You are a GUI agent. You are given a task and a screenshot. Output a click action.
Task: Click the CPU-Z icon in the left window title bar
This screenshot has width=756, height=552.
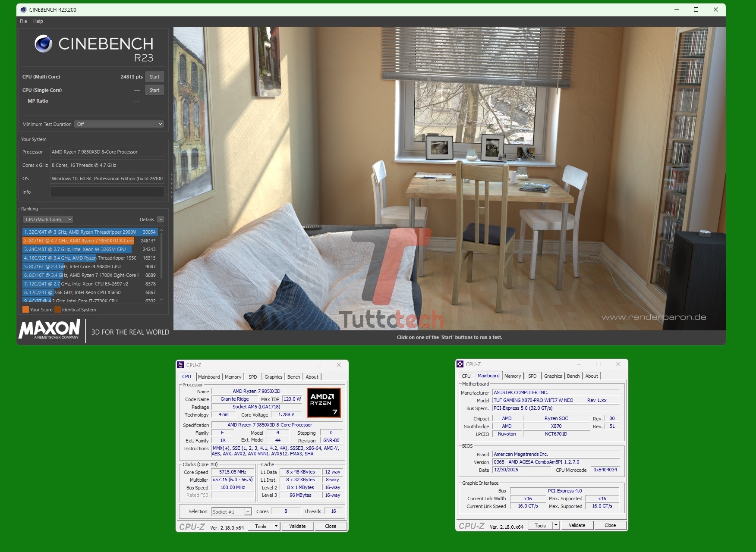click(181, 364)
